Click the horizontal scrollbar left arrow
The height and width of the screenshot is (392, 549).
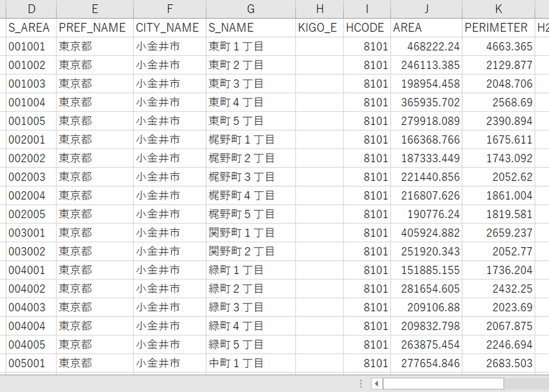click(x=377, y=384)
